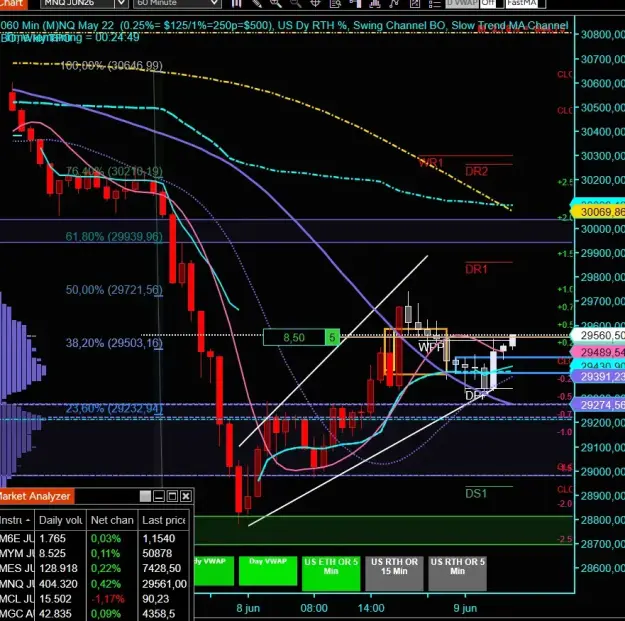Toggle the US RTH OR 5 Min button
The image size is (625, 621).
click(x=457, y=573)
